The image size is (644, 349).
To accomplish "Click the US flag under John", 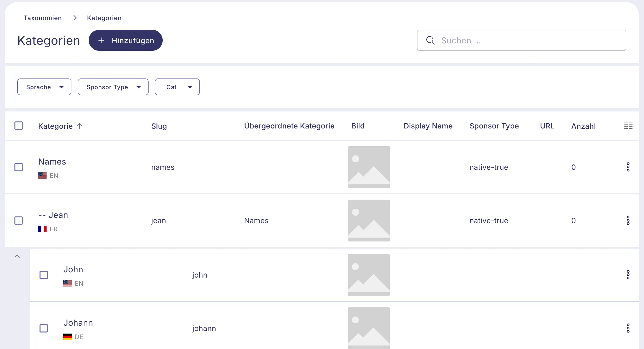I will (67, 283).
